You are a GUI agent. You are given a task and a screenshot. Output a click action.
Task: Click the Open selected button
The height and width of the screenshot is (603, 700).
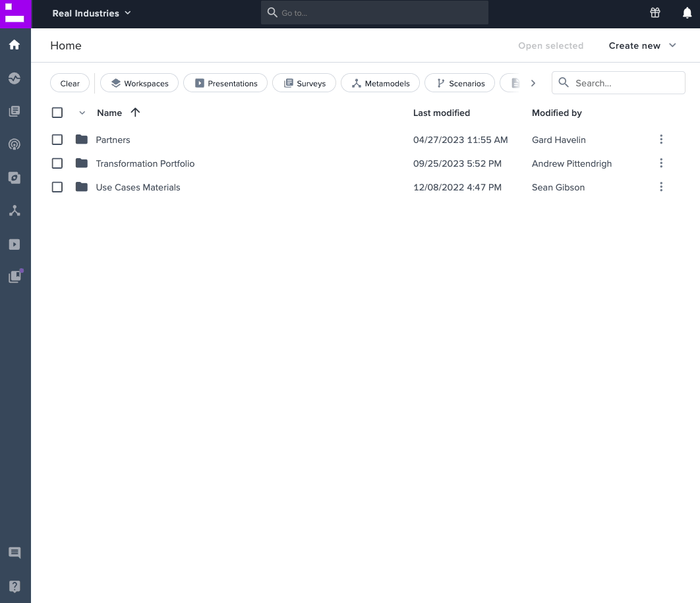pos(550,45)
